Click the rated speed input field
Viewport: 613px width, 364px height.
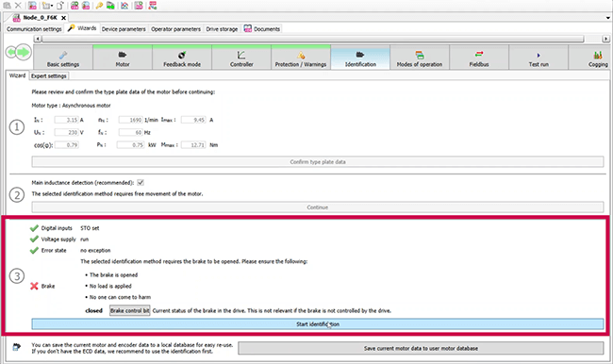pos(130,120)
